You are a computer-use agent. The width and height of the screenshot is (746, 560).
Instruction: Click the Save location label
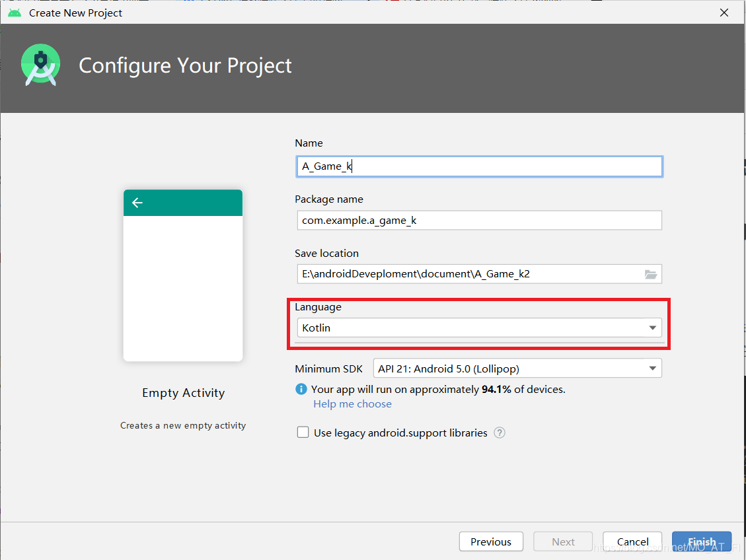point(327,254)
